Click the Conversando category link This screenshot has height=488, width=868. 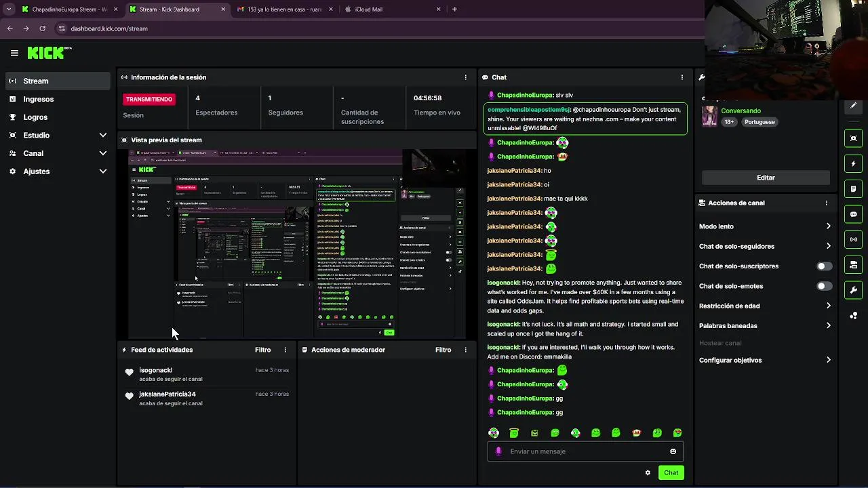pos(741,110)
